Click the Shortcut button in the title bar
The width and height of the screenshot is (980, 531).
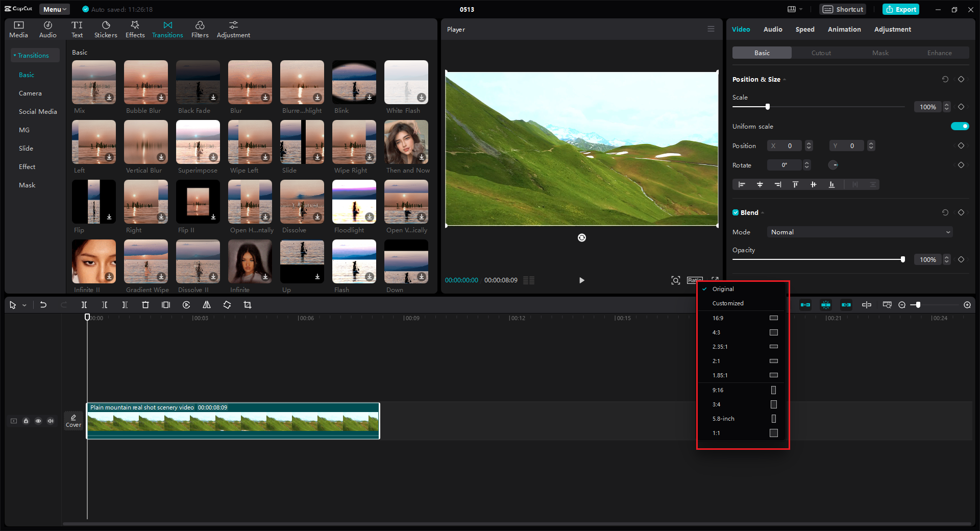pyautogui.click(x=842, y=9)
